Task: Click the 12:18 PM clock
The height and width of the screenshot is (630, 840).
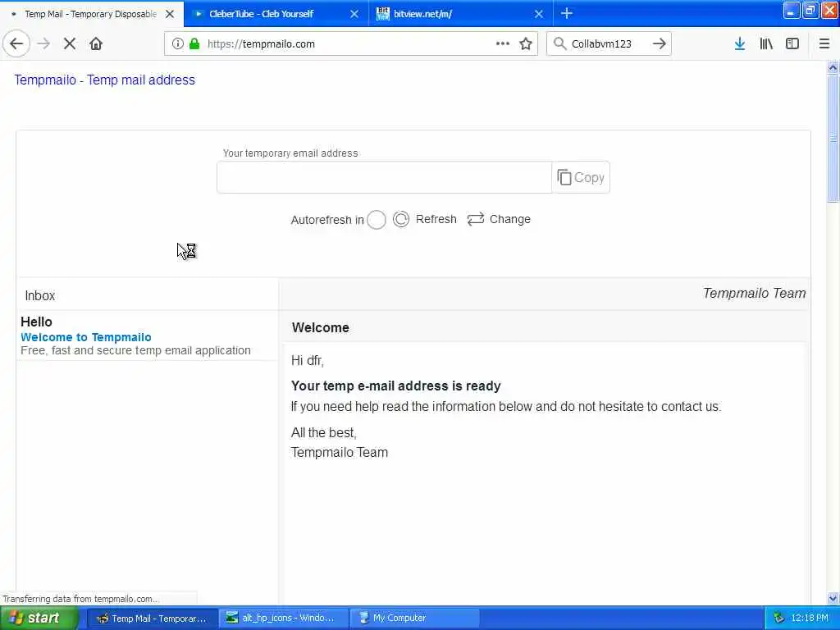Action: [810, 619]
